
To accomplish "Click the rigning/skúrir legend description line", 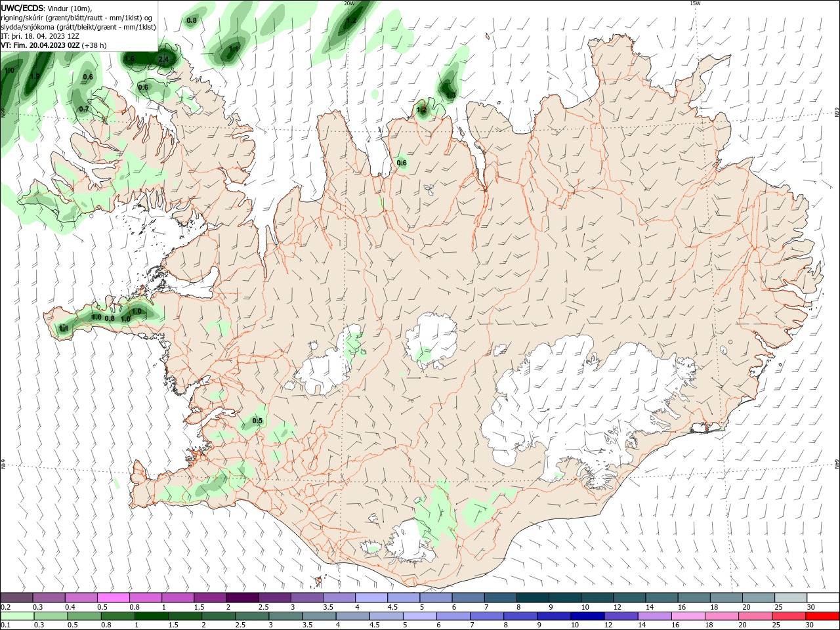I will 77,18.
